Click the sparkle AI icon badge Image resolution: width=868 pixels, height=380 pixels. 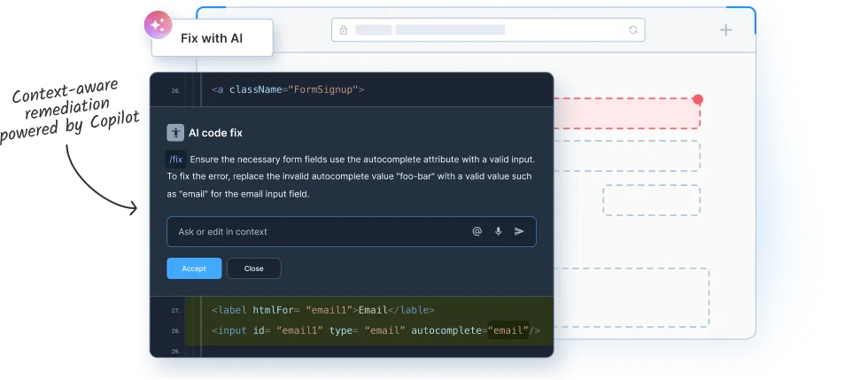(x=158, y=25)
